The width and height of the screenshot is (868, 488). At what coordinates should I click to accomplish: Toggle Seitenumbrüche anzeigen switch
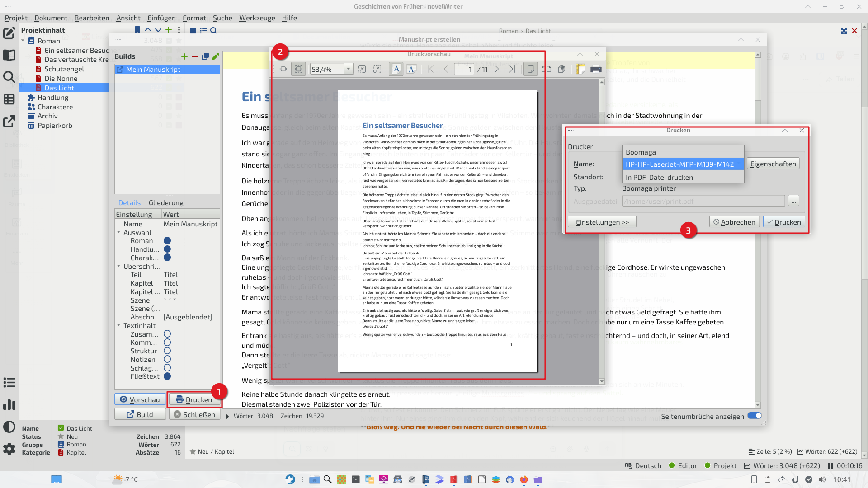click(754, 416)
